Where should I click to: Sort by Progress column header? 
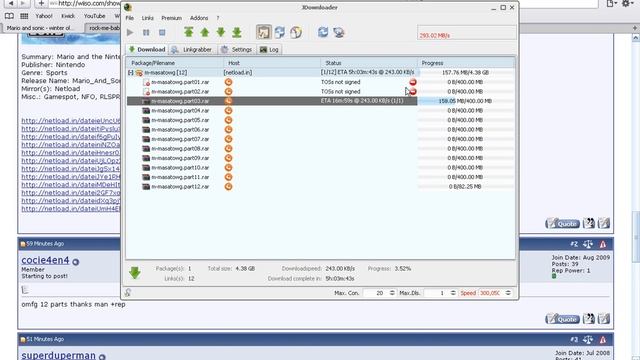466,63
